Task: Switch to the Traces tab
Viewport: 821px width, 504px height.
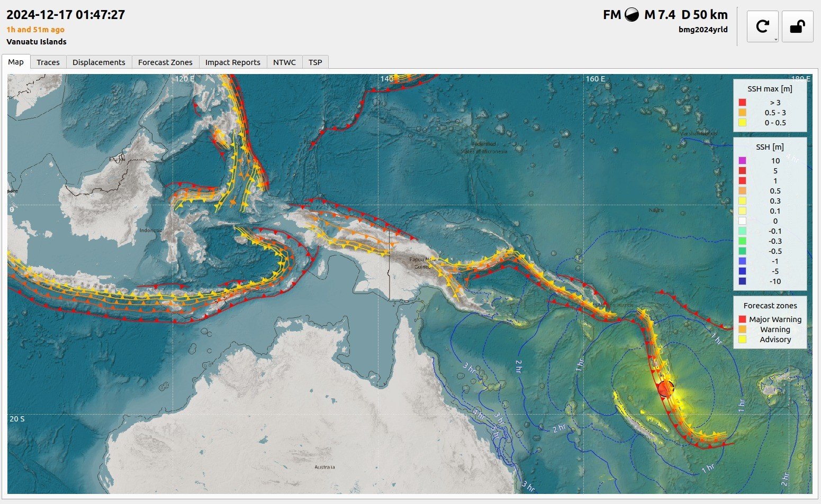Action: (x=48, y=62)
